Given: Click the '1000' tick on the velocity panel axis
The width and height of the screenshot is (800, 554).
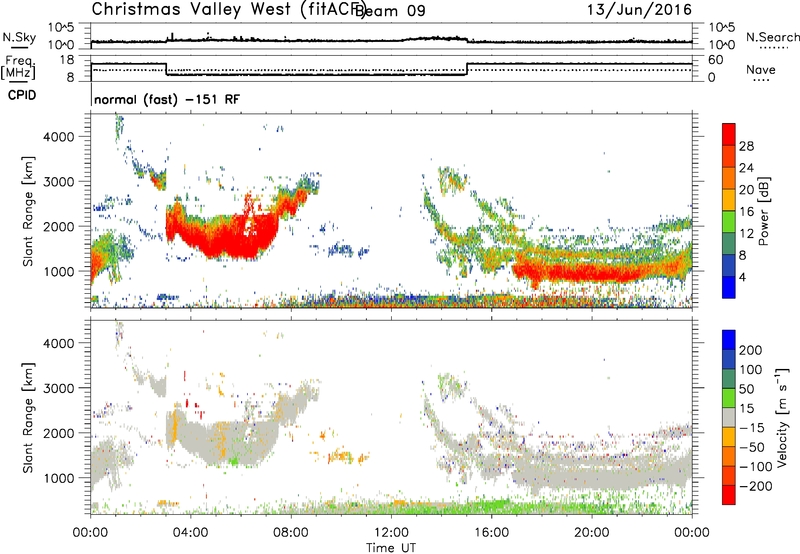Looking at the screenshot, I should point(58,478).
